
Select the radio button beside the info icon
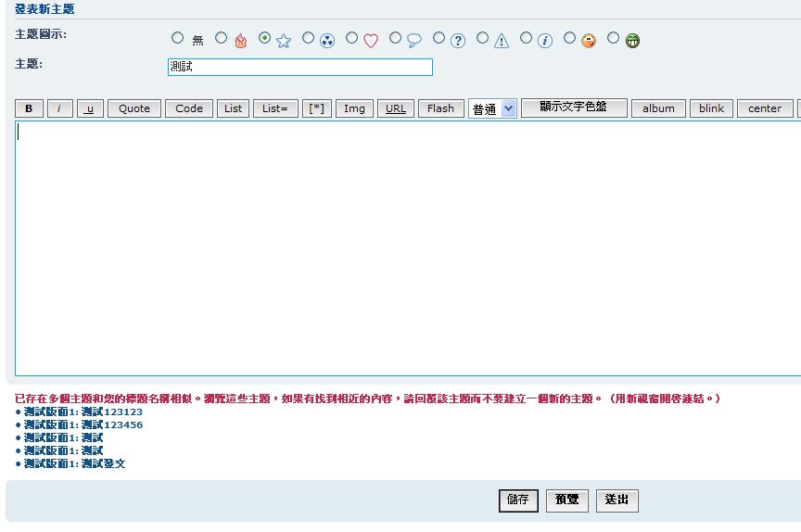click(x=527, y=38)
